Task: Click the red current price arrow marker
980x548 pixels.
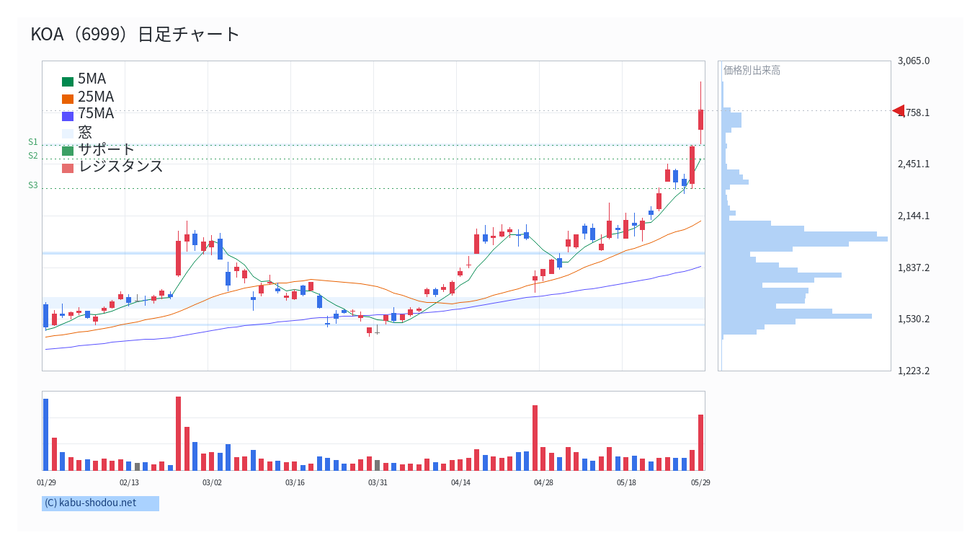Action: coord(898,110)
